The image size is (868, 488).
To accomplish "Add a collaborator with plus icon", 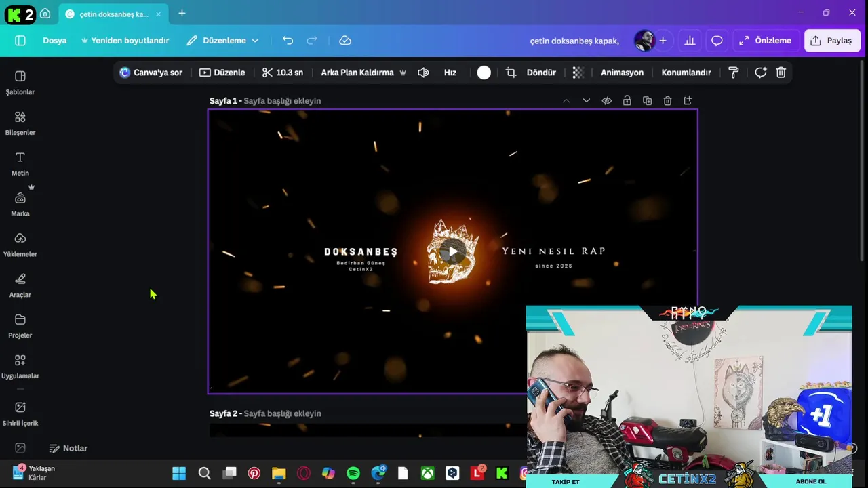I will point(663,41).
